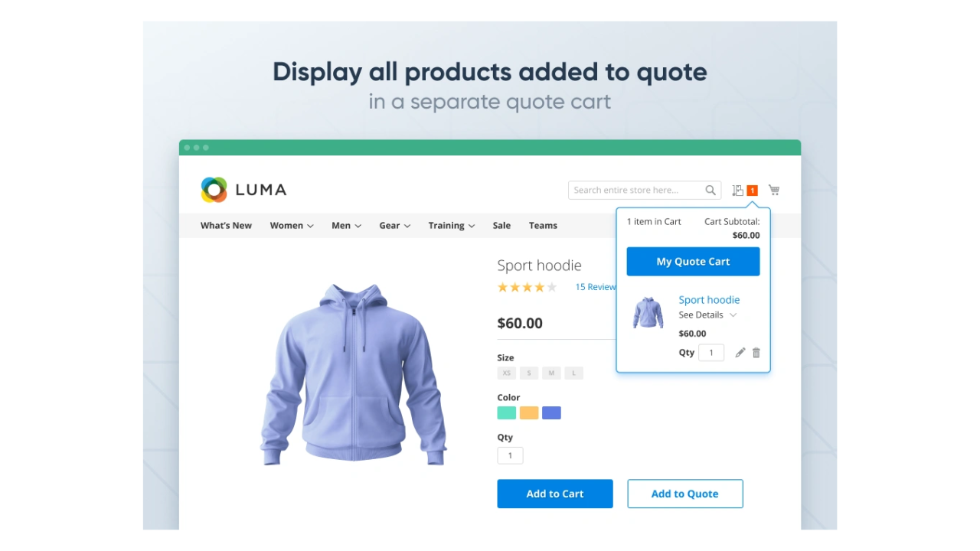Image resolution: width=980 pixels, height=551 pixels.
Task: Open the shopping cart icon
Action: pos(774,190)
